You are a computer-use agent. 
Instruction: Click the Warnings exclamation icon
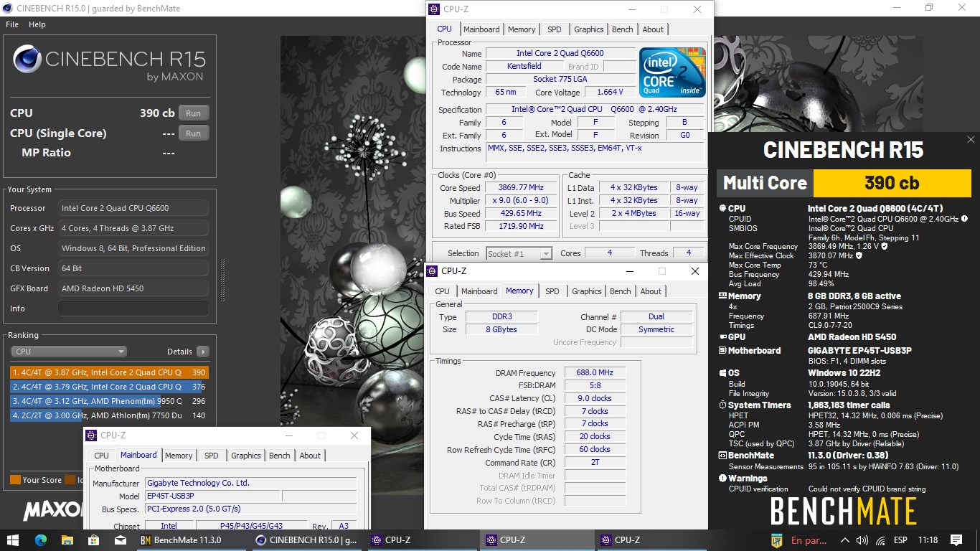(x=722, y=479)
